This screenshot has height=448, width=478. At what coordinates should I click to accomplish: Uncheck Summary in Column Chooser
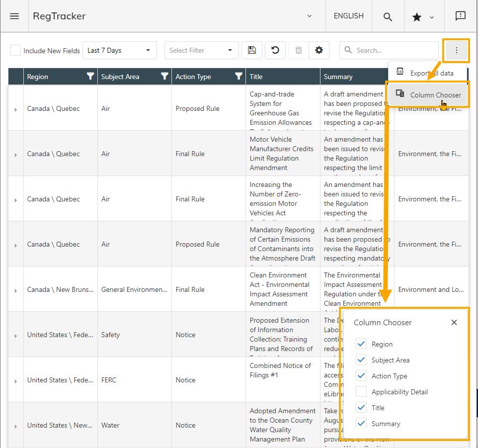[361, 423]
